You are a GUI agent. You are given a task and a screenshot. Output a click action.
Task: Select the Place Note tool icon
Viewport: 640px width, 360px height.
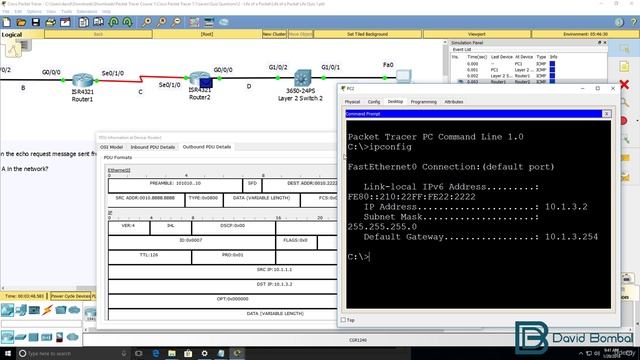(x=624, y=67)
